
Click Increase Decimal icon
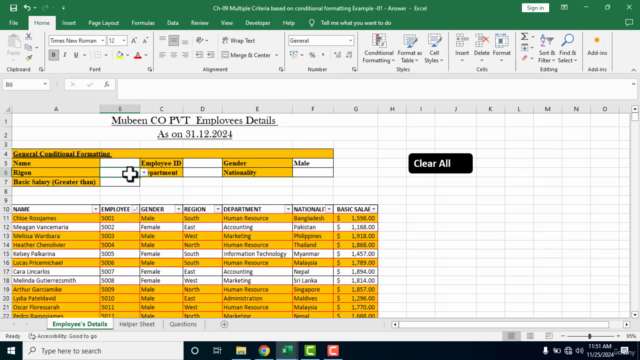point(337,55)
